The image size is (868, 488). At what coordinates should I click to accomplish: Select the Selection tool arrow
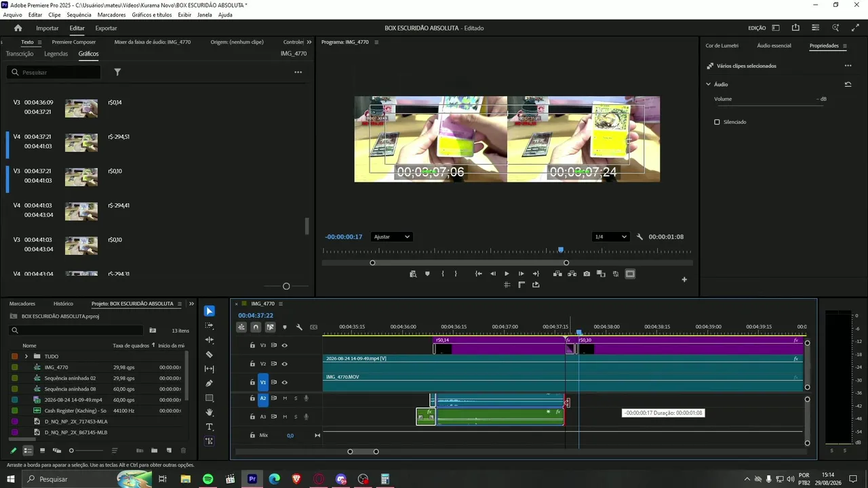point(210,311)
